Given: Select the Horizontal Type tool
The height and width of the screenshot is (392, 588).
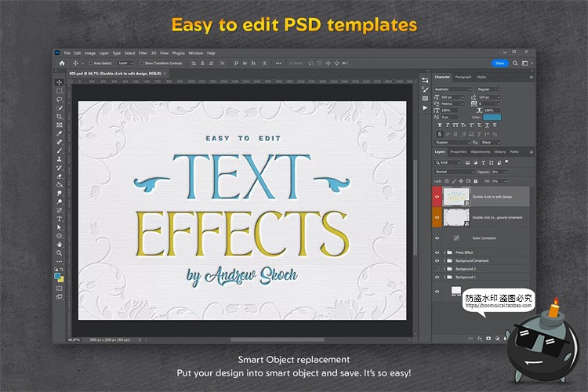Looking at the screenshot, I should pyautogui.click(x=60, y=219).
